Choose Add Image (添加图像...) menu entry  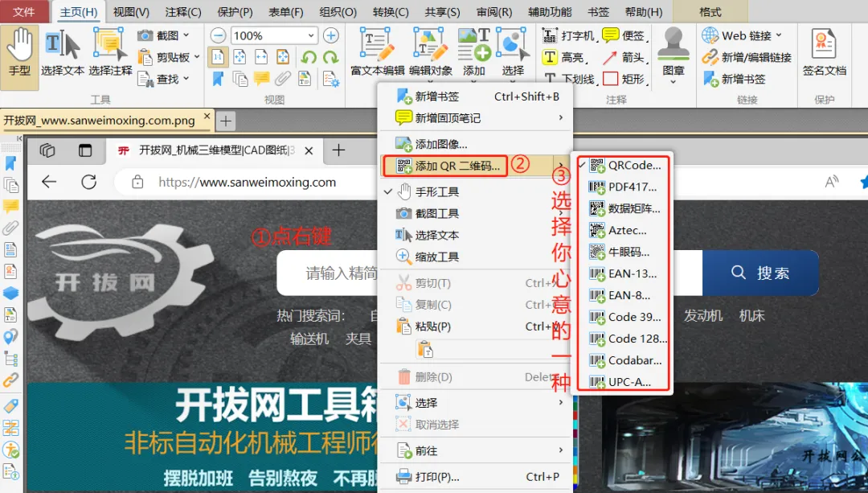[x=475, y=144]
